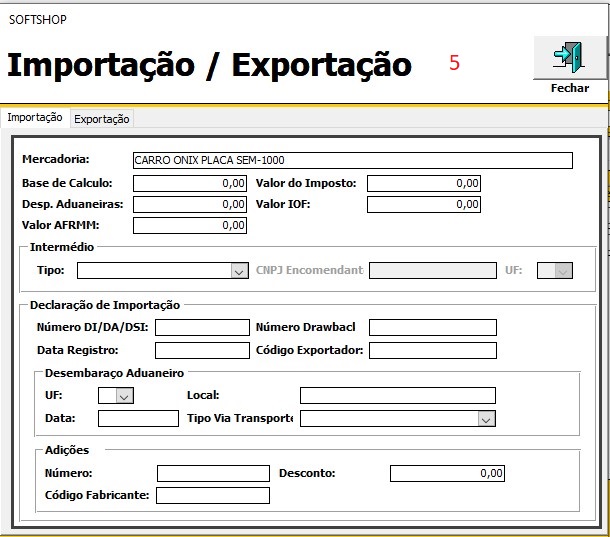Click the Número DI/DA/DSI field

tap(202, 327)
